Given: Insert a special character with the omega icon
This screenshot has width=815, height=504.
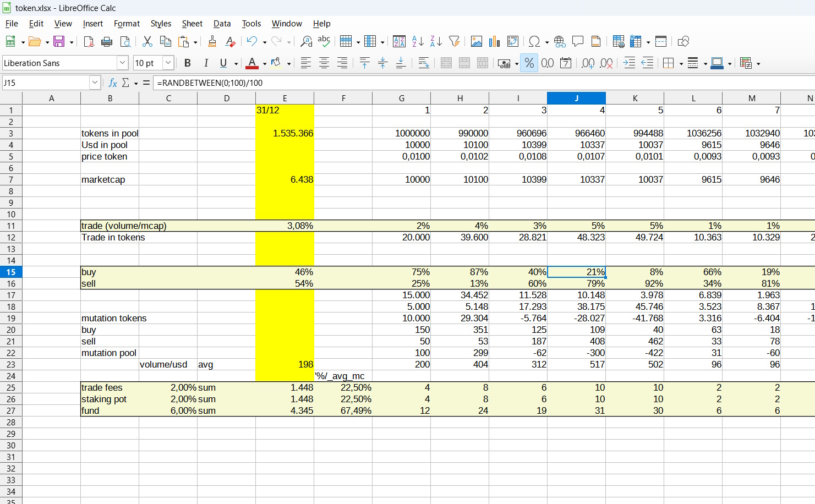Looking at the screenshot, I should [x=534, y=41].
